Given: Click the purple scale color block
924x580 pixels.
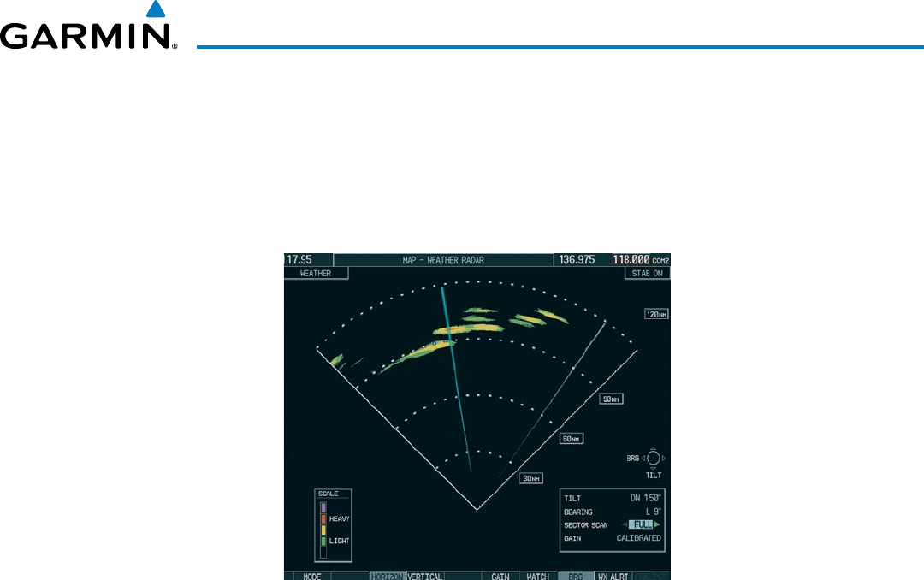Looking at the screenshot, I should [323, 507].
